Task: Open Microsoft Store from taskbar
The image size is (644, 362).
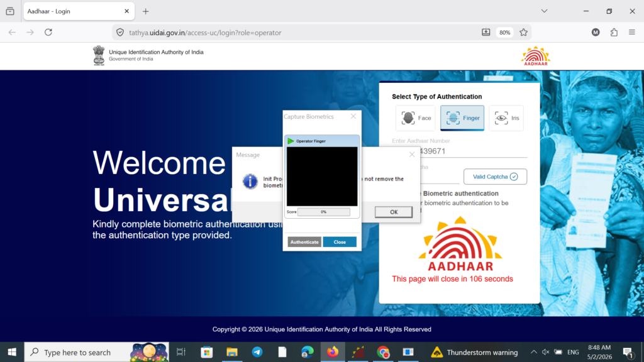Action: pyautogui.click(x=206, y=352)
